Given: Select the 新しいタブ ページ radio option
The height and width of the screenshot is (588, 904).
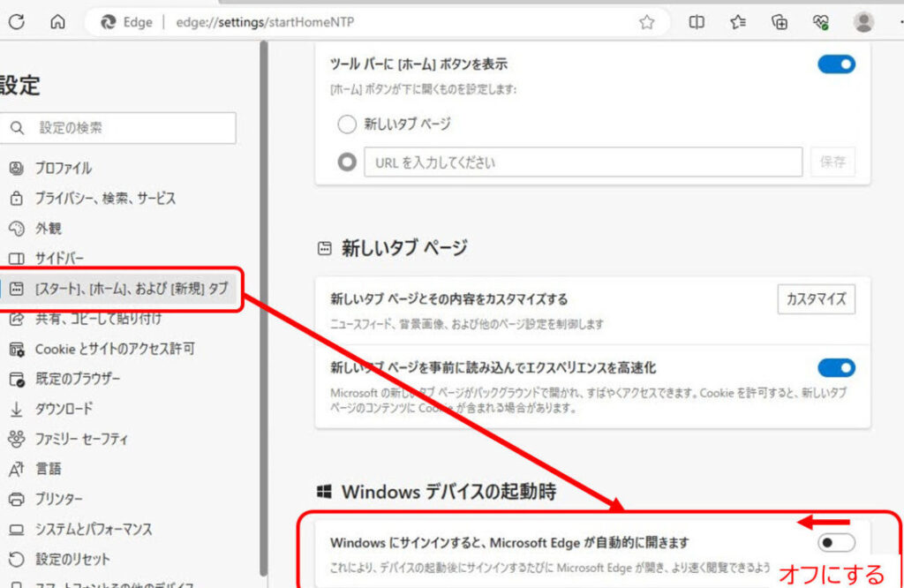Looking at the screenshot, I should click(347, 124).
